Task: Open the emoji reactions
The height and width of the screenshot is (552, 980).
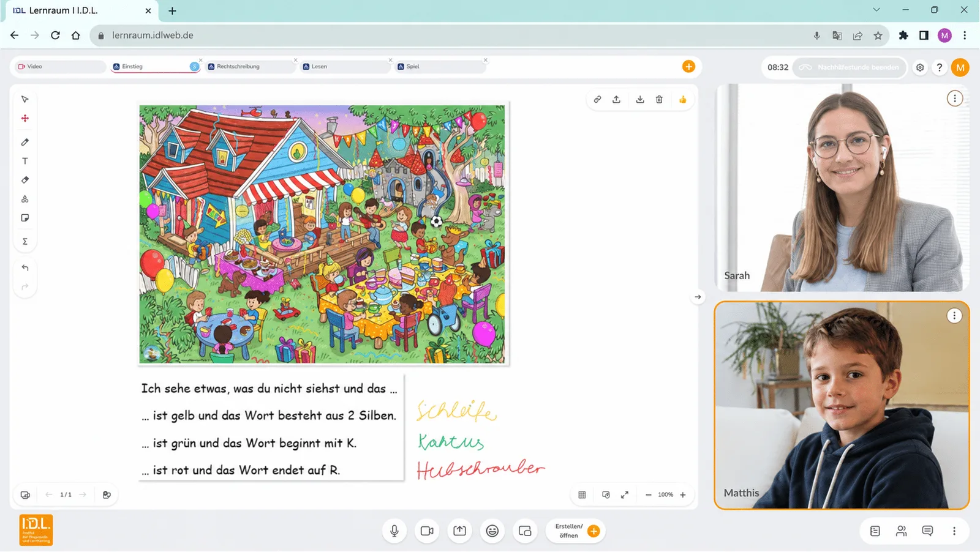Action: [x=492, y=531]
